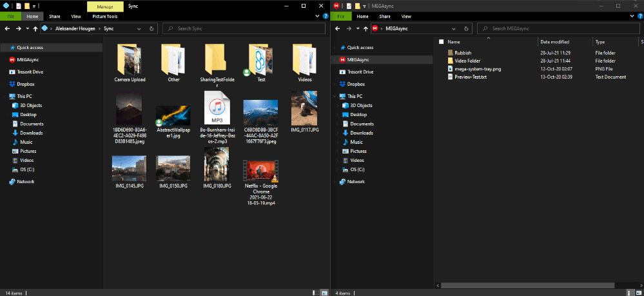Open the Camera Upload folder
This screenshot has width=644, height=296.
pos(130,60)
